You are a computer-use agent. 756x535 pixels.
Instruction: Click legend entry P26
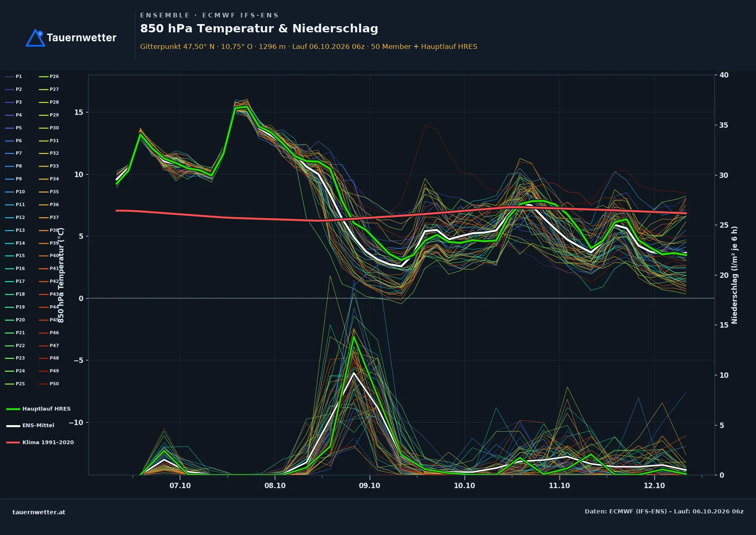(x=49, y=77)
